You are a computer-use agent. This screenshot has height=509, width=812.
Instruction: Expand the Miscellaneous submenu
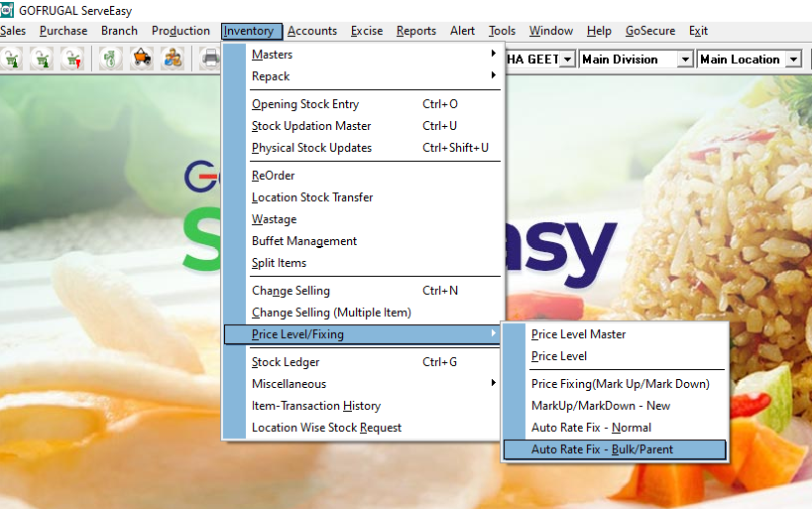point(363,384)
